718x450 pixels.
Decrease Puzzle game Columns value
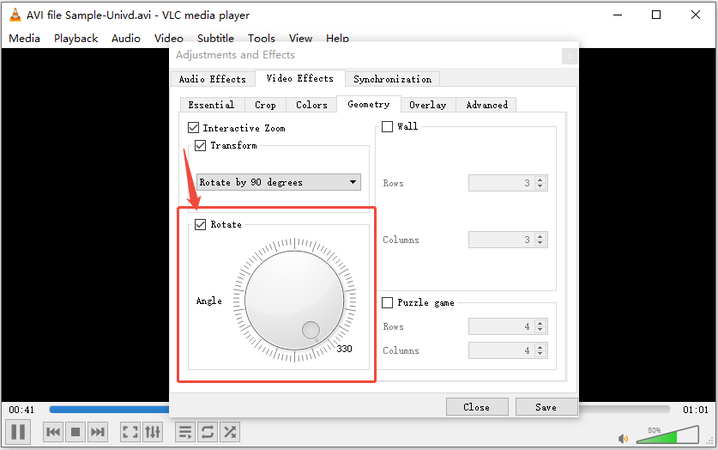(540, 354)
